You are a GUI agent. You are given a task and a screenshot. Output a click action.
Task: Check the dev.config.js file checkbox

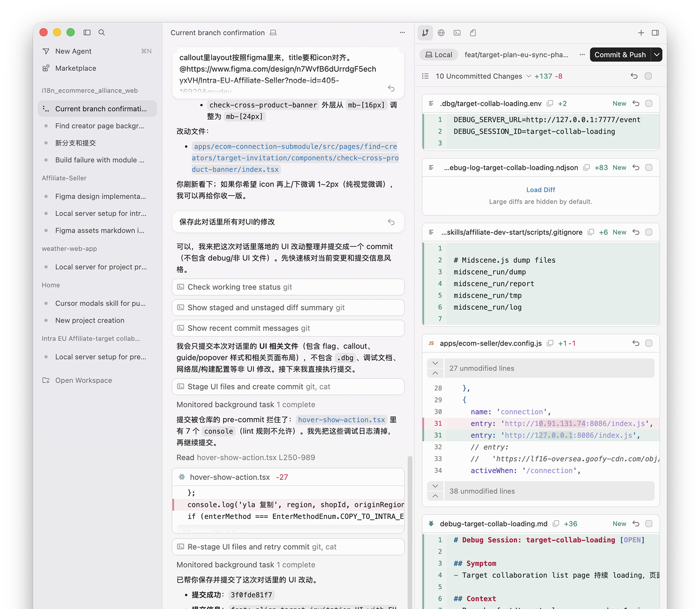click(649, 343)
